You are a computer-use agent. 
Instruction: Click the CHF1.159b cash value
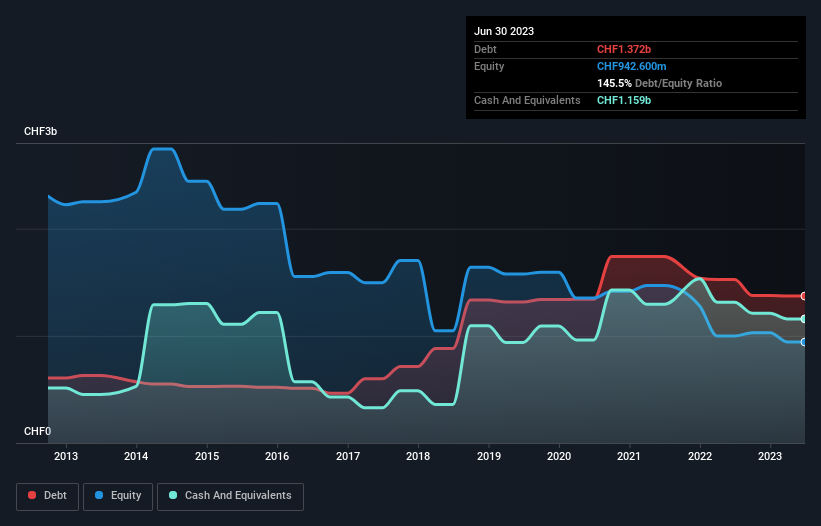[x=624, y=100]
